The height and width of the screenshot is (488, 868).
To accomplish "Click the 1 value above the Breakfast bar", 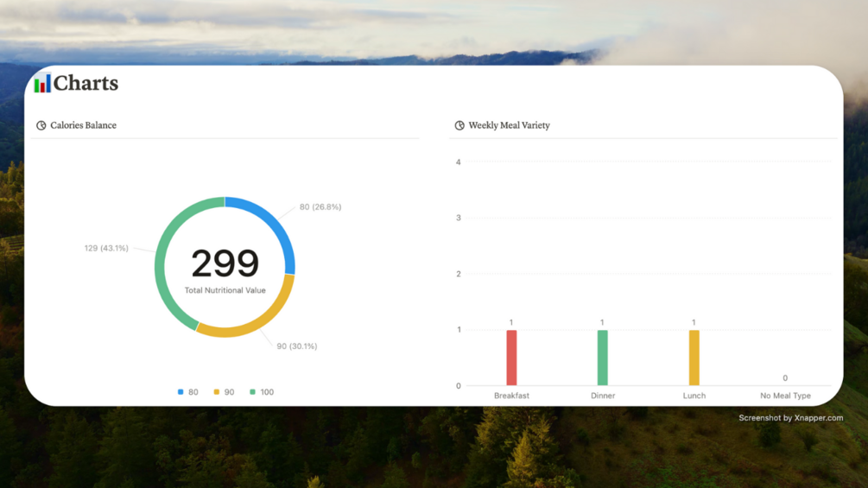I will click(511, 322).
